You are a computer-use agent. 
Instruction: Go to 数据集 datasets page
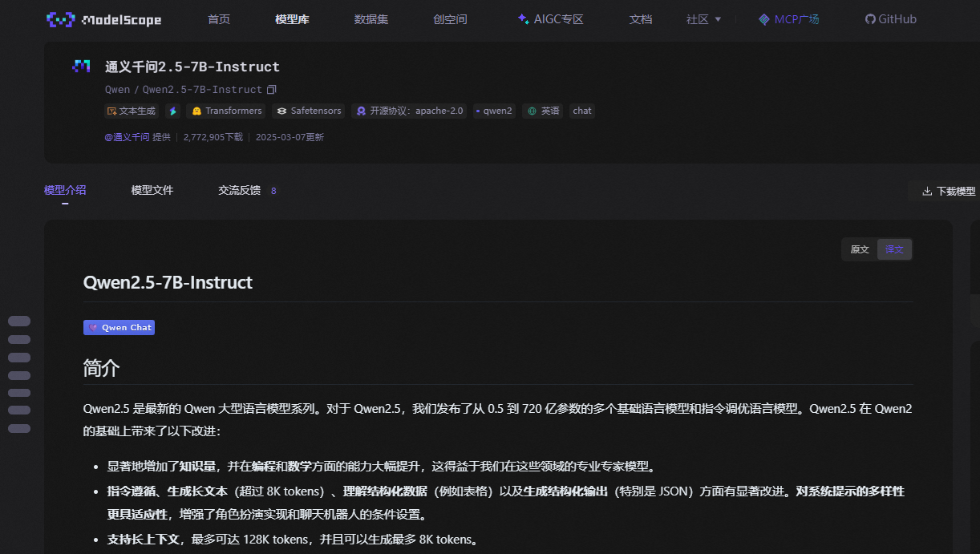pos(371,19)
